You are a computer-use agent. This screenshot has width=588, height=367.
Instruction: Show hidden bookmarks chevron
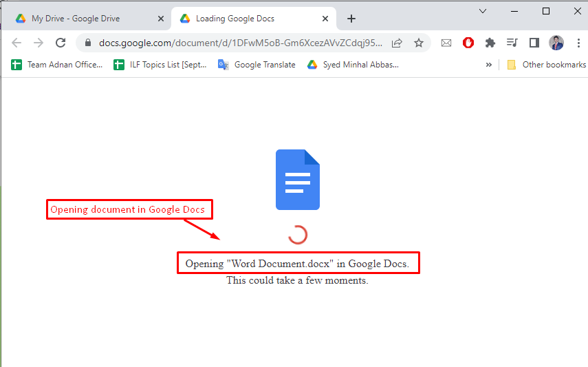coord(489,65)
